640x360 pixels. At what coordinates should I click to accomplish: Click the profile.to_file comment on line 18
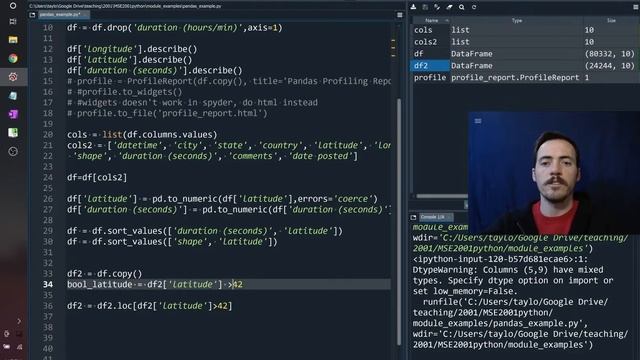pos(167,113)
